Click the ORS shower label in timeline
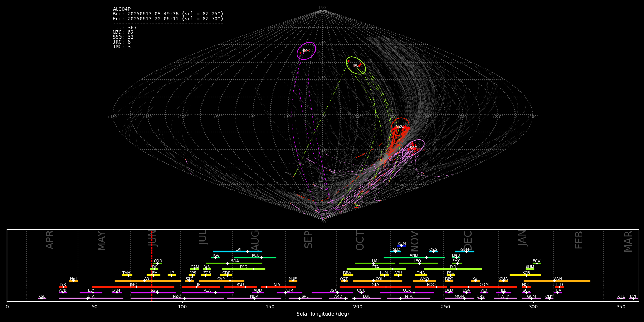The height and width of the screenshot is (322, 644). [433, 250]
